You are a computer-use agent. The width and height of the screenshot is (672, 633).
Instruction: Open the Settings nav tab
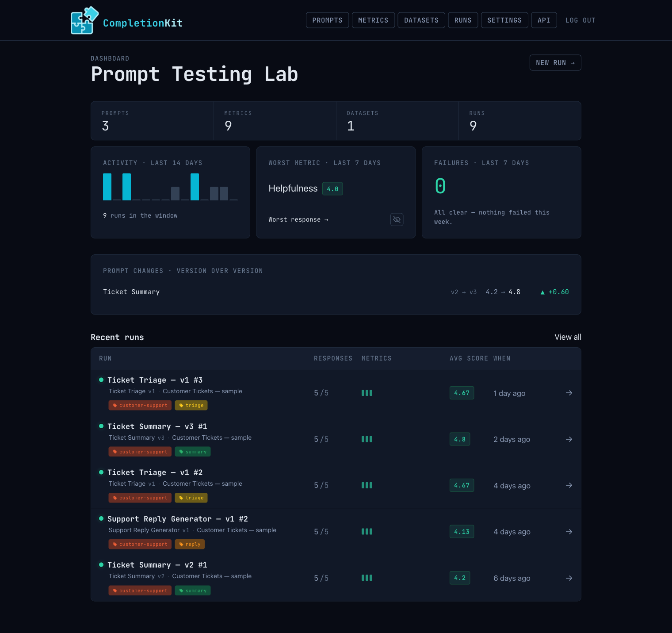coord(504,20)
